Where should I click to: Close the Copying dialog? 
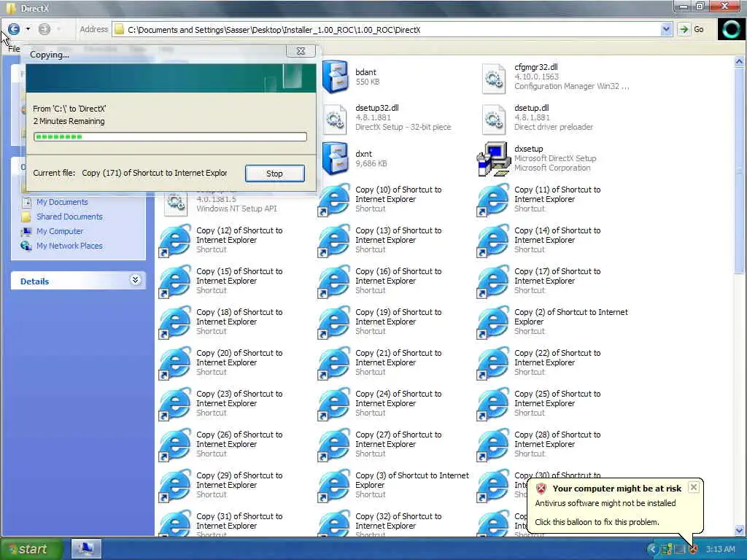pyautogui.click(x=301, y=51)
